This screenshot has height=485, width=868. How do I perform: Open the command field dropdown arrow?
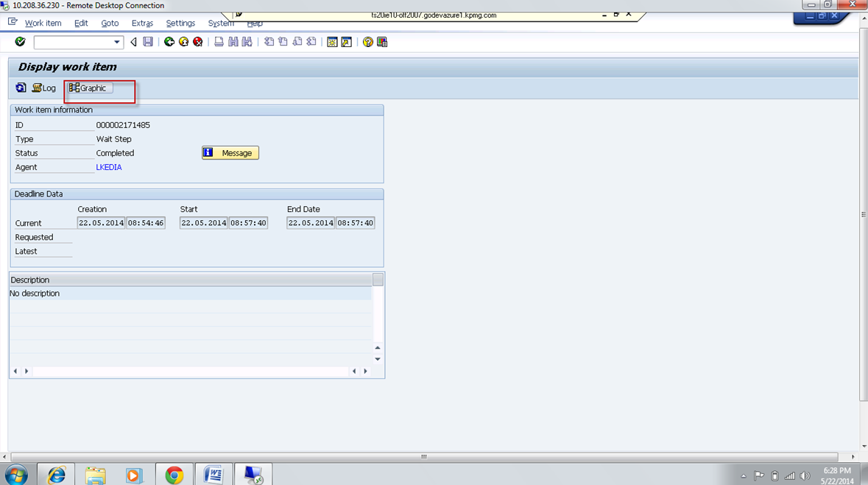[x=118, y=42]
